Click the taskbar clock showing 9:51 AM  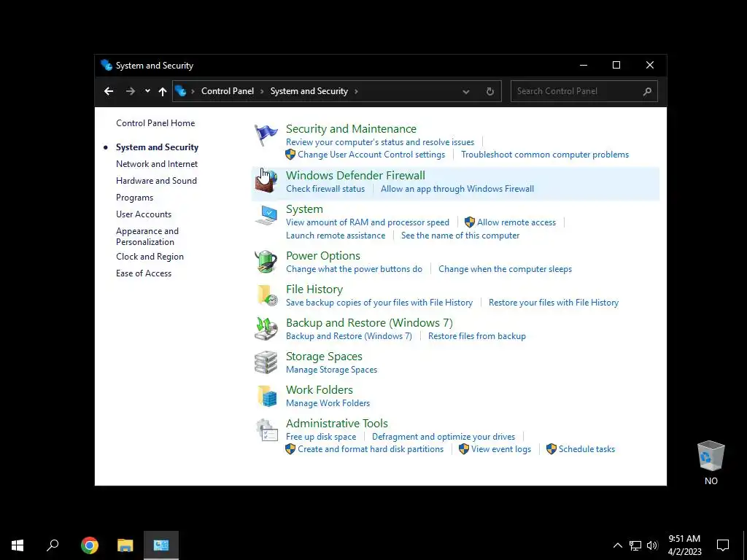point(684,545)
